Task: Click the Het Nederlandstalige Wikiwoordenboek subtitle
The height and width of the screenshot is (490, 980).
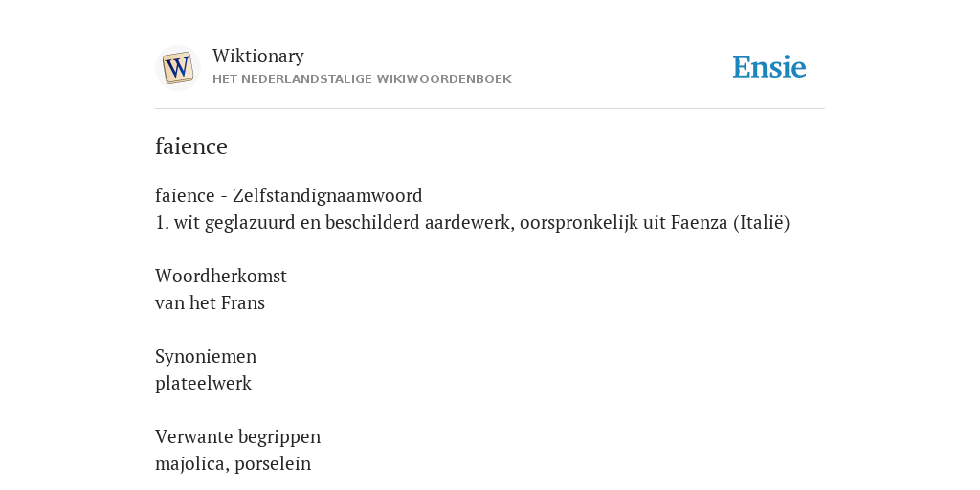Action: coord(362,79)
